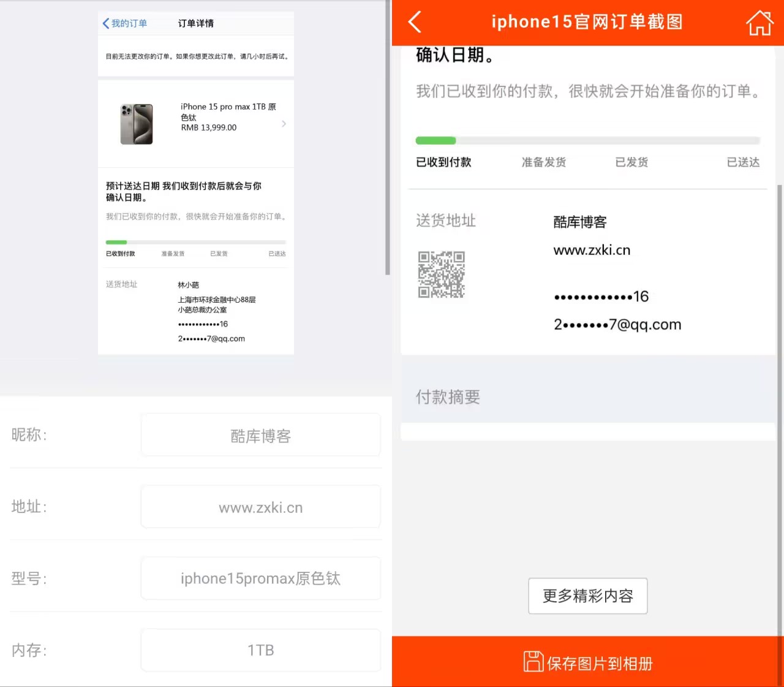
Task: Select the 准备发货 status label
Action: [x=543, y=162]
